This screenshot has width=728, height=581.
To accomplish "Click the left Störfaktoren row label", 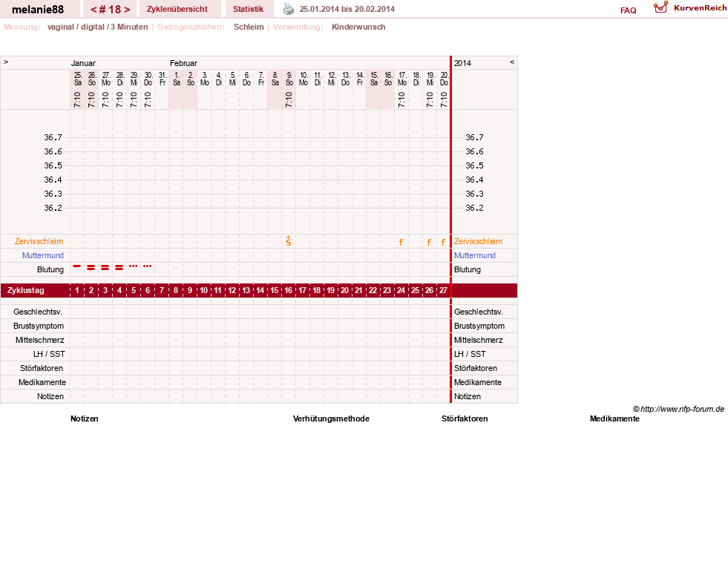I will pos(42,368).
